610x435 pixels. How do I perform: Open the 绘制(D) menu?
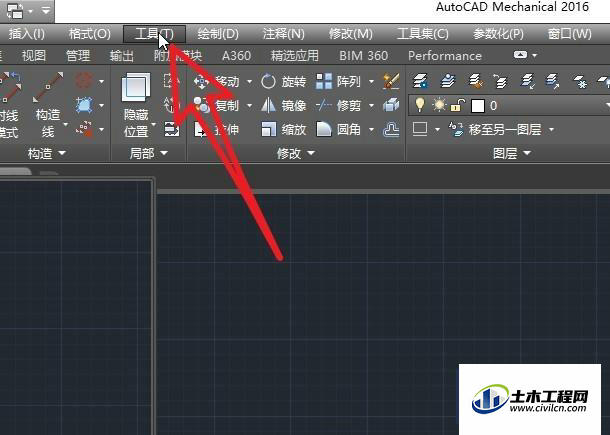pos(218,34)
